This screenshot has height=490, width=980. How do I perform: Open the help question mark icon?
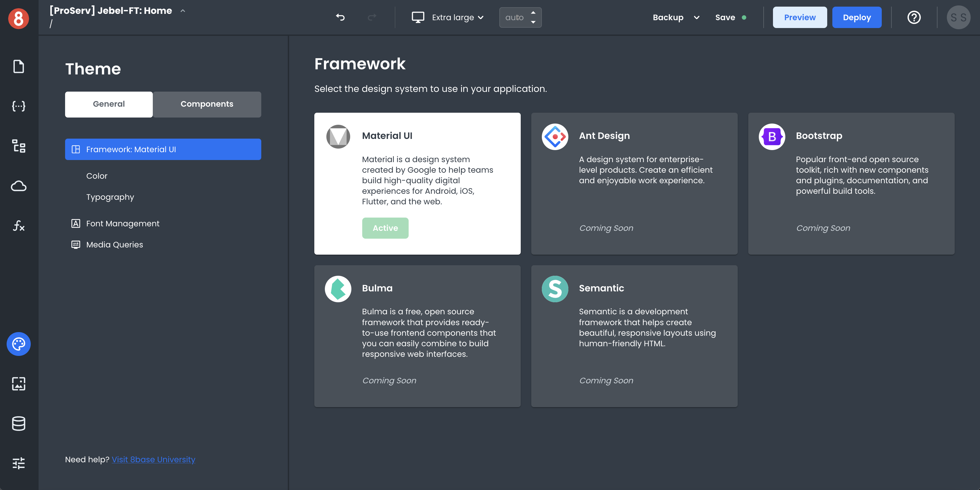(x=914, y=17)
